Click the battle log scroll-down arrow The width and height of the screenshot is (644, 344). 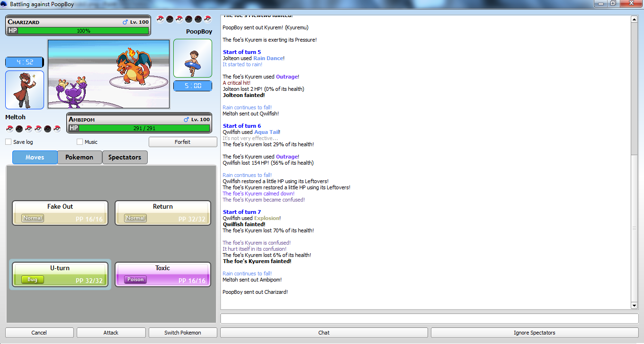(635, 306)
